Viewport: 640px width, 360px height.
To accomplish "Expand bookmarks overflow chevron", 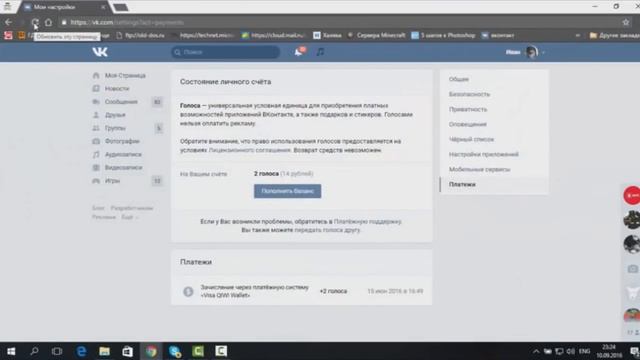I will (578, 36).
